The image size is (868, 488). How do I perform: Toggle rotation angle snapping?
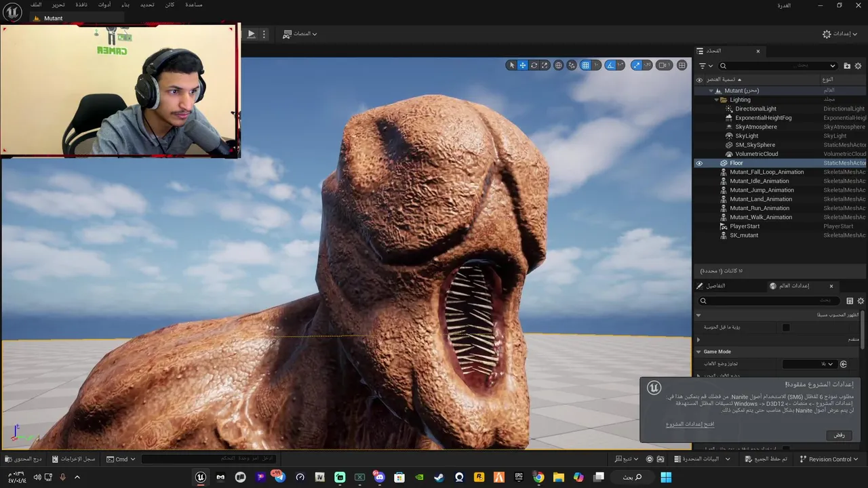[610, 65]
